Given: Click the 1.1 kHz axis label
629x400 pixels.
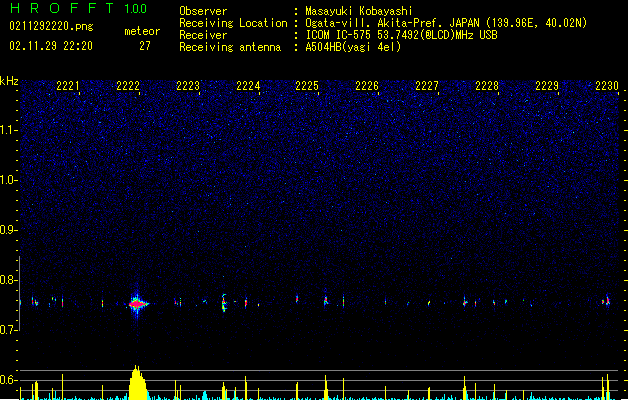Looking at the screenshot, I should click(x=9, y=130).
